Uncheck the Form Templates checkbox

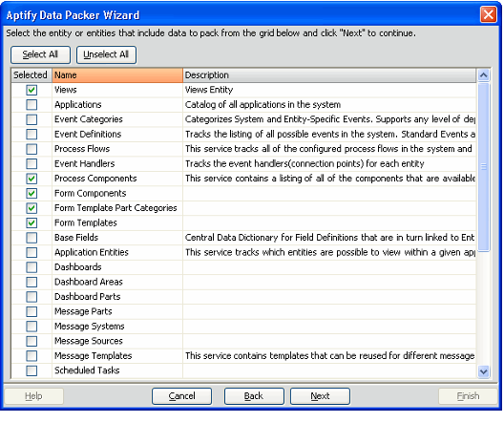point(31,223)
